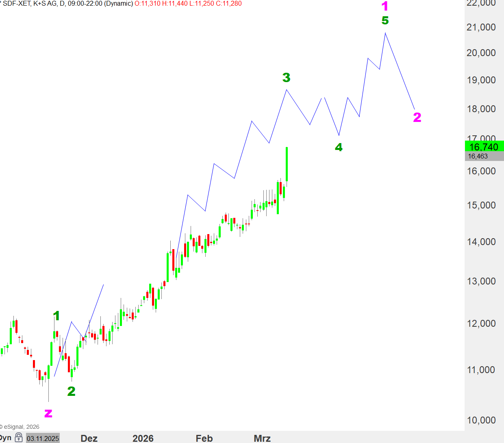This screenshot has width=504, height=443.
Task: Click the magenta wave 1 label at top
Action: coord(385,7)
